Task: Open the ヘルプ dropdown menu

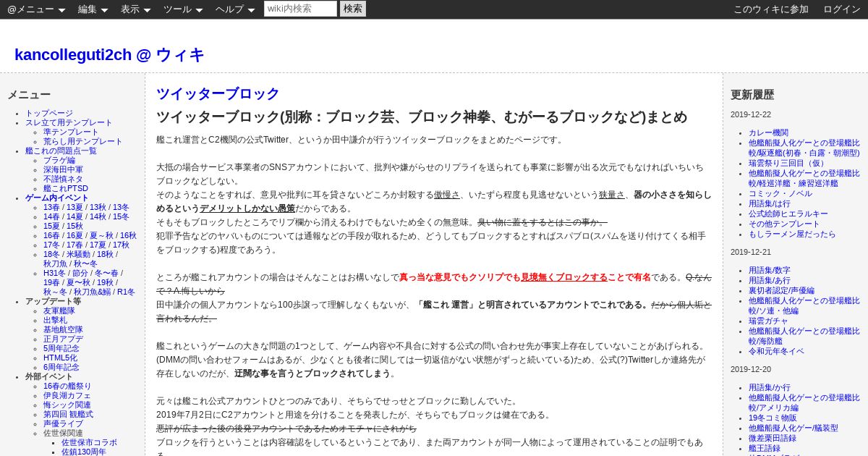Action: point(235,9)
